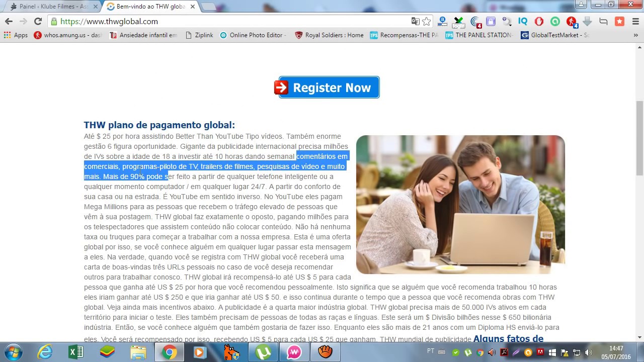Open Excel from the taskbar
The image size is (644, 362).
(x=76, y=352)
